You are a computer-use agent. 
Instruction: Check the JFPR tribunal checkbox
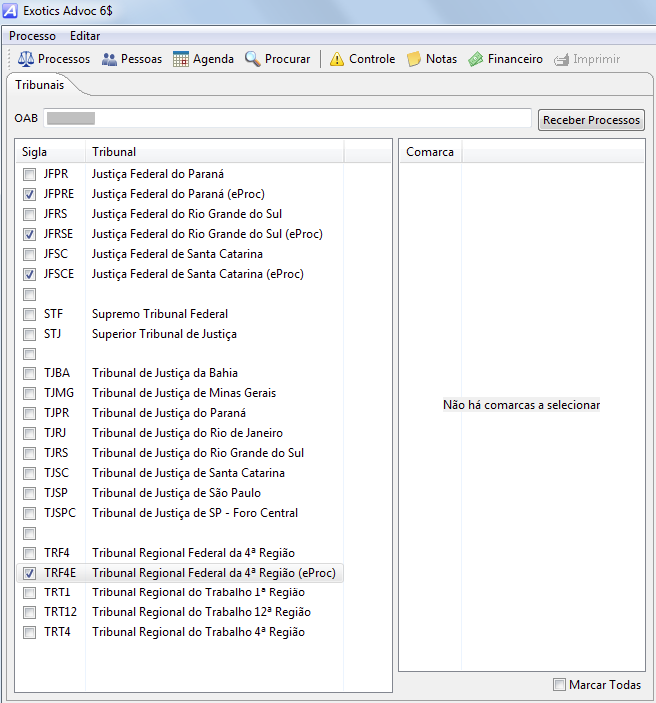pyautogui.click(x=30, y=174)
